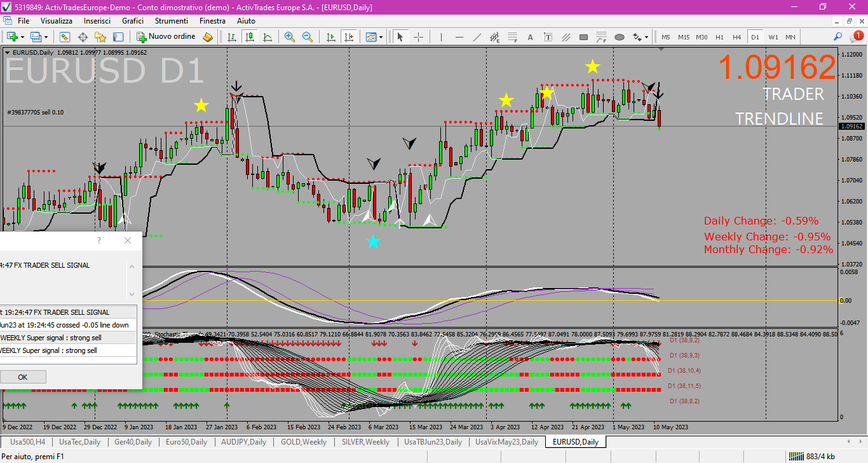Switch chart to bar chart mode
This screenshot has height=463, width=868.
(x=232, y=37)
